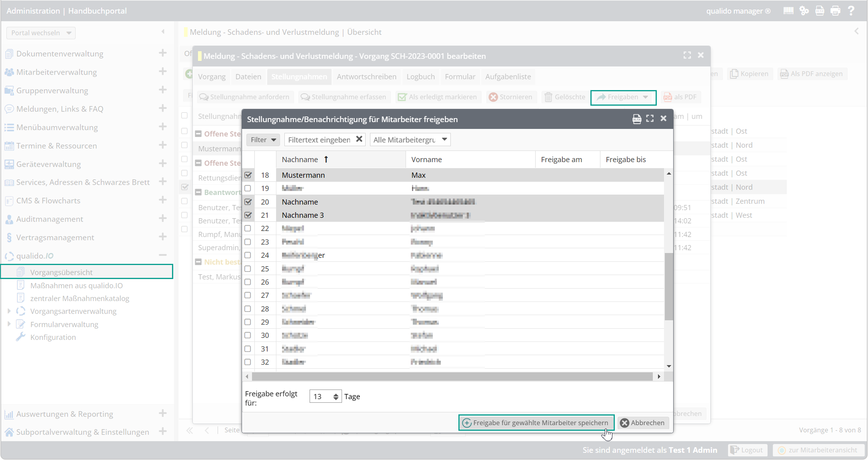
Task: Open the Portal wechseln dropdown
Action: click(41, 33)
